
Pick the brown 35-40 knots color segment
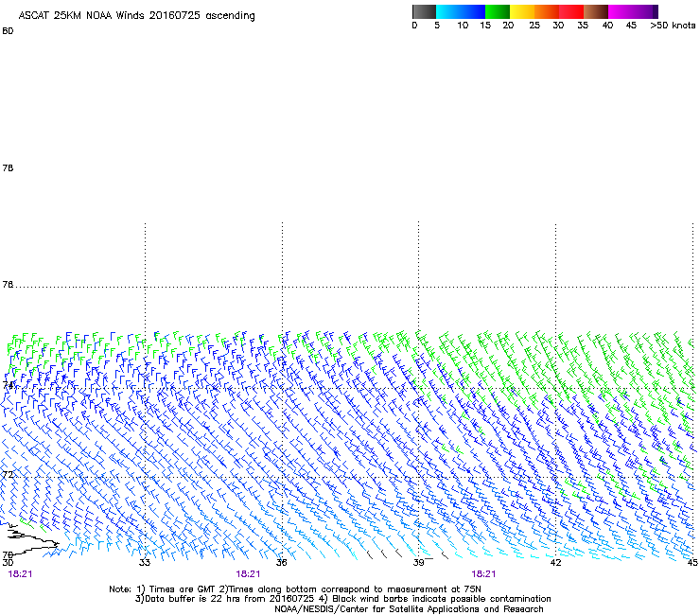[596, 11]
